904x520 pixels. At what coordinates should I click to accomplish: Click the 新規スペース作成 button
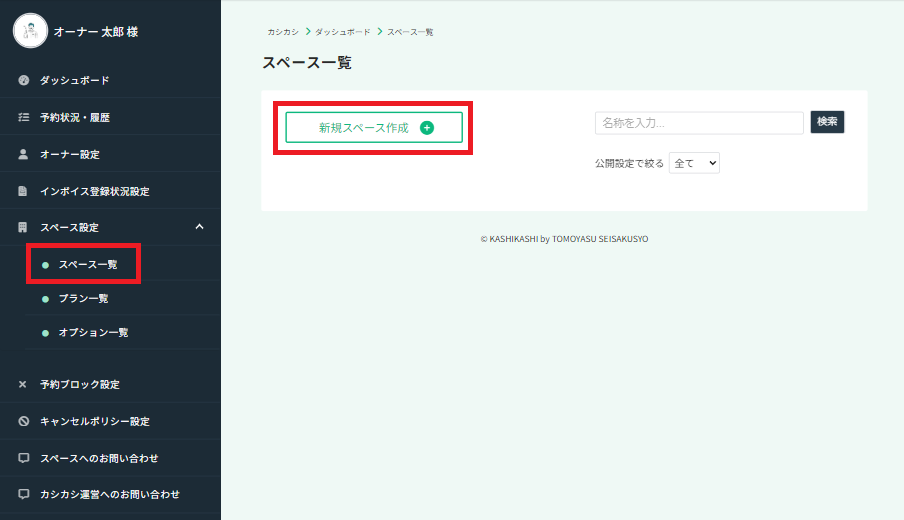(x=374, y=127)
